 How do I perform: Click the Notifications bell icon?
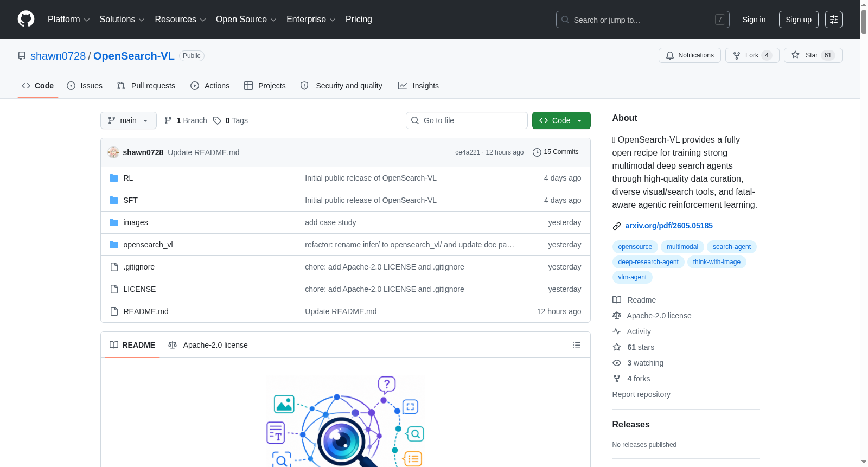pos(670,55)
